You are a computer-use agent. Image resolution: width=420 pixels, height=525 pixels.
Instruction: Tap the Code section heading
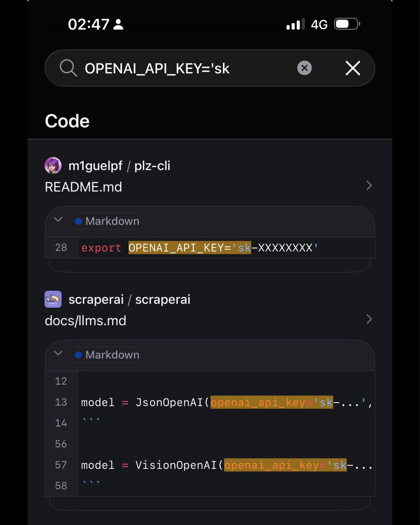[67, 121]
